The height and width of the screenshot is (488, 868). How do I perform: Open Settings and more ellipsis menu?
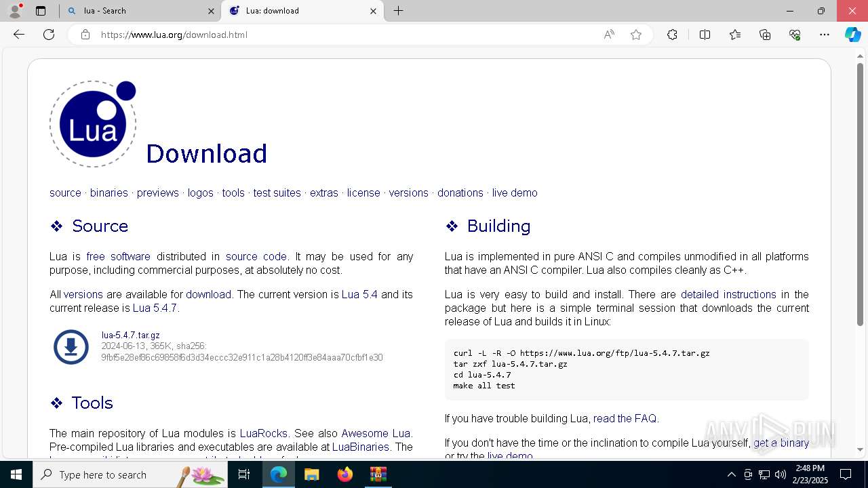click(825, 35)
